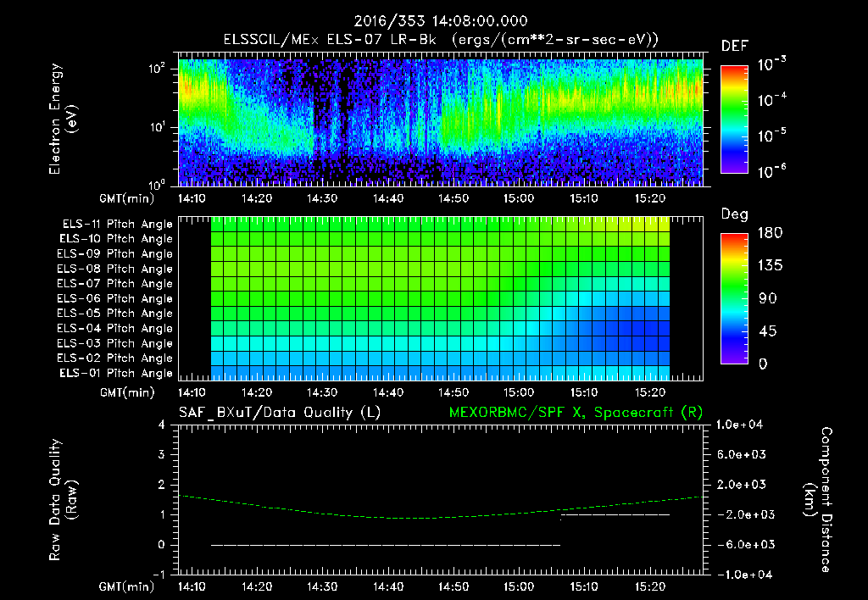Click the 'ELS-07 Pitch Angle' row label
Image resolution: width=868 pixels, height=600 pixels.
point(115,283)
